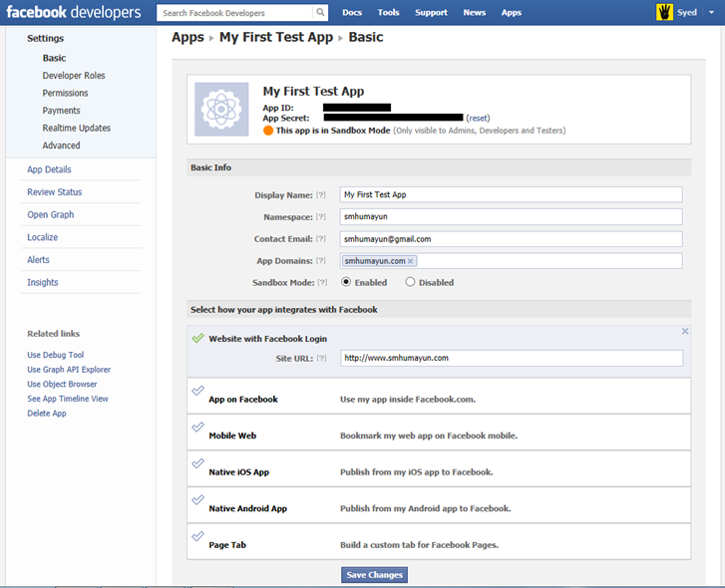Click the checkmark icon for App on Facebook
This screenshot has width=725, height=588.
[x=197, y=391]
